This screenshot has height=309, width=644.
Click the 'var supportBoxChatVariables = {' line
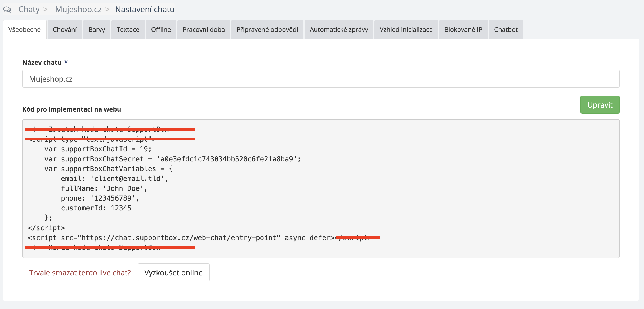pyautogui.click(x=109, y=169)
